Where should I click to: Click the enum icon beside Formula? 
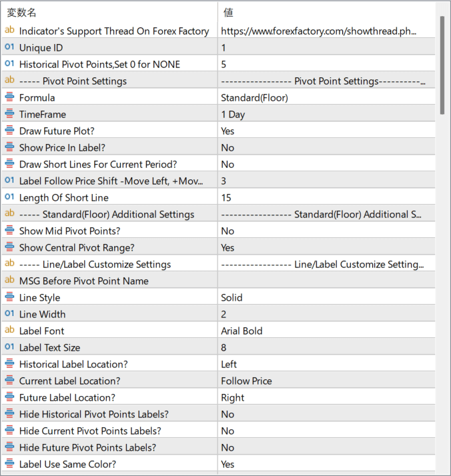tap(9, 97)
